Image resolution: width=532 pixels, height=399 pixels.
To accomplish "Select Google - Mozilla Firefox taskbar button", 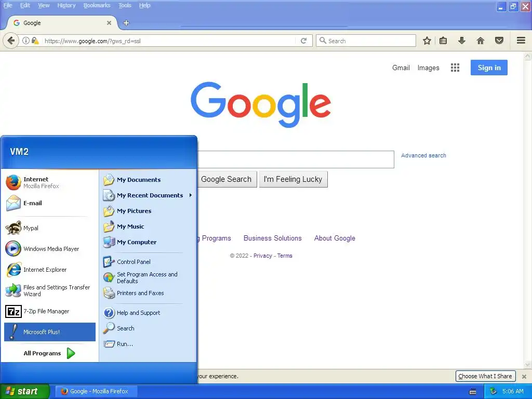I will click(x=96, y=391).
